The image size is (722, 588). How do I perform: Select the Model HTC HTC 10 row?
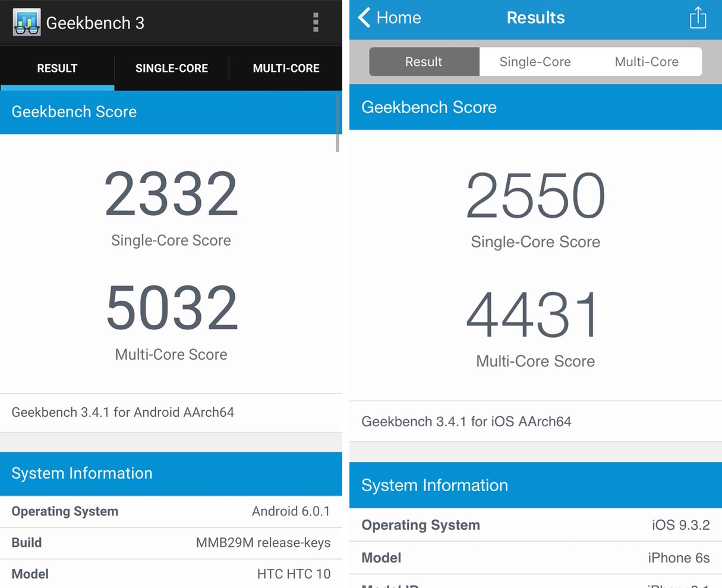click(171, 574)
